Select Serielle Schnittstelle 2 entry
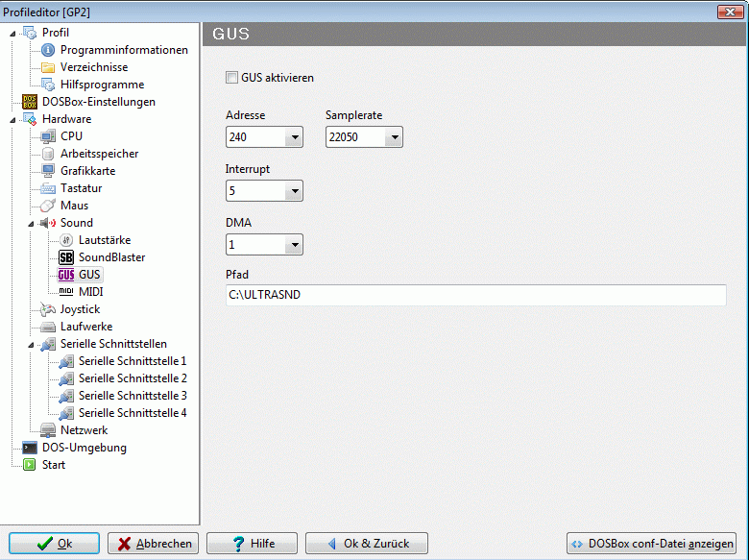749x560 pixels. pos(133,378)
